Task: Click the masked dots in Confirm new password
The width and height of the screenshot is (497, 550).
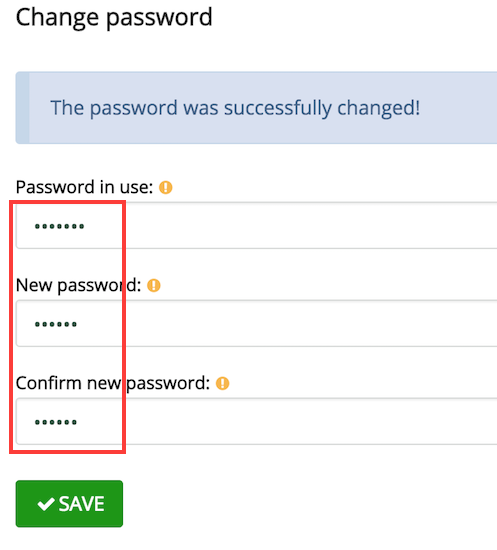Action: 55,422
